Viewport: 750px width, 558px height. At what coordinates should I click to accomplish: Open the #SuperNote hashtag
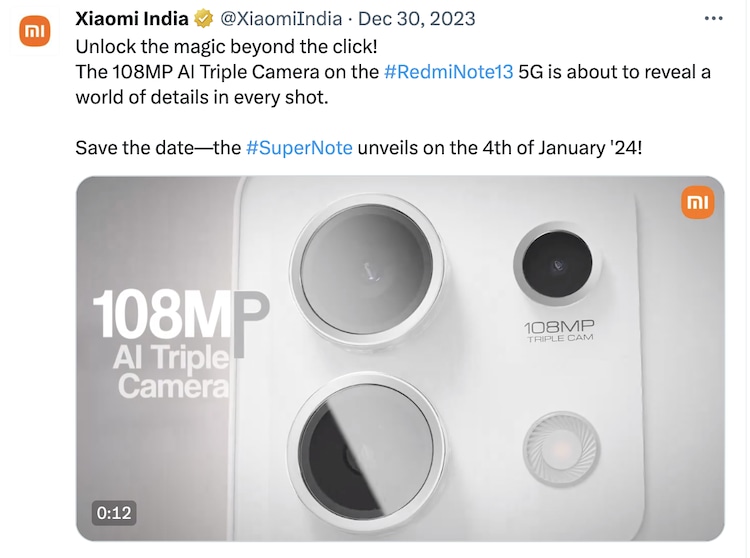click(299, 148)
